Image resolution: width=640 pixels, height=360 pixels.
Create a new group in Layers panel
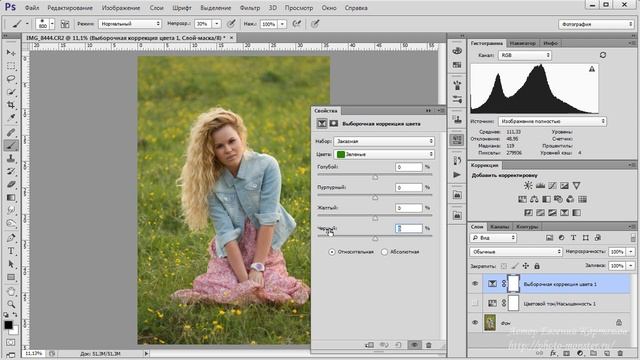(593, 353)
